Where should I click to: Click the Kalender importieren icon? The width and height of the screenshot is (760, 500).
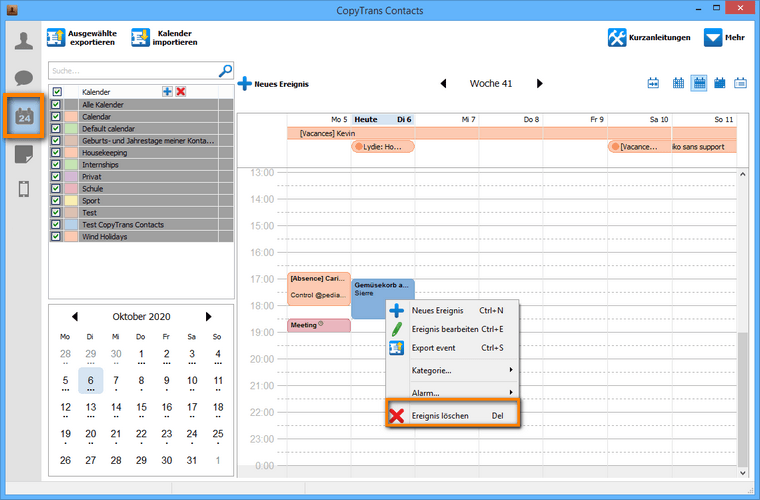[x=140, y=37]
